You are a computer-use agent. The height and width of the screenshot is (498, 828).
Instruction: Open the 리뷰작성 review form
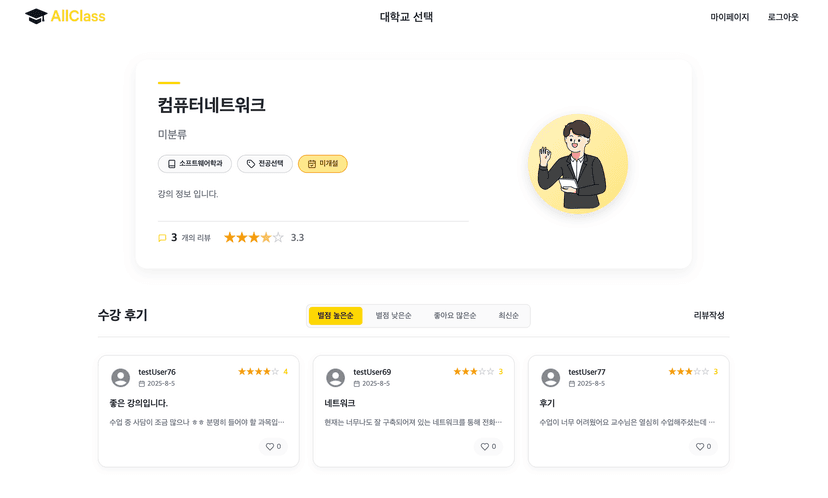(709, 316)
